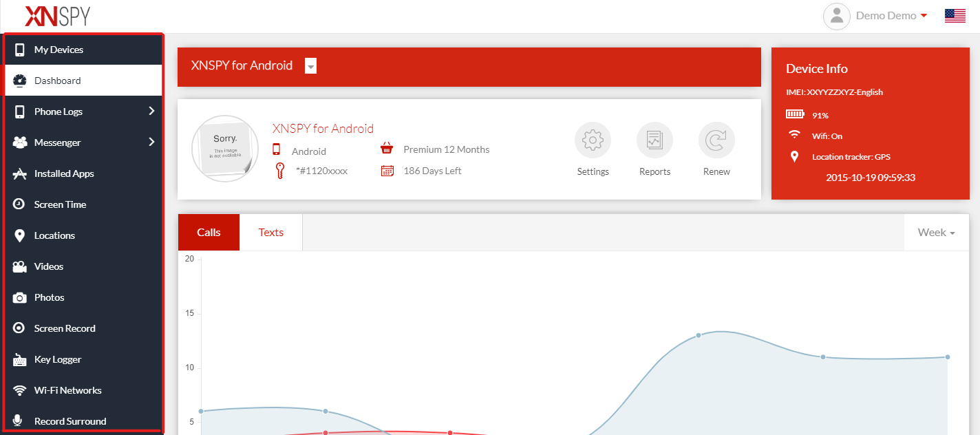Click the Renew label

[716, 171]
